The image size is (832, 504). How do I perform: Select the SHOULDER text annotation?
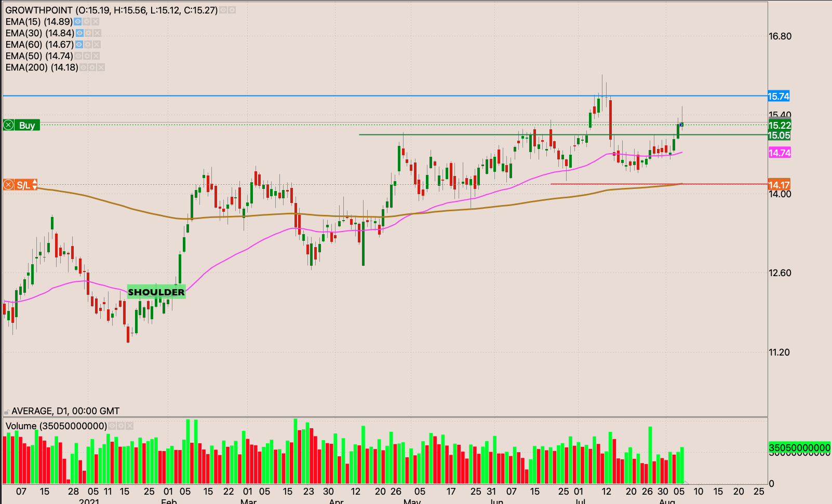tap(156, 292)
